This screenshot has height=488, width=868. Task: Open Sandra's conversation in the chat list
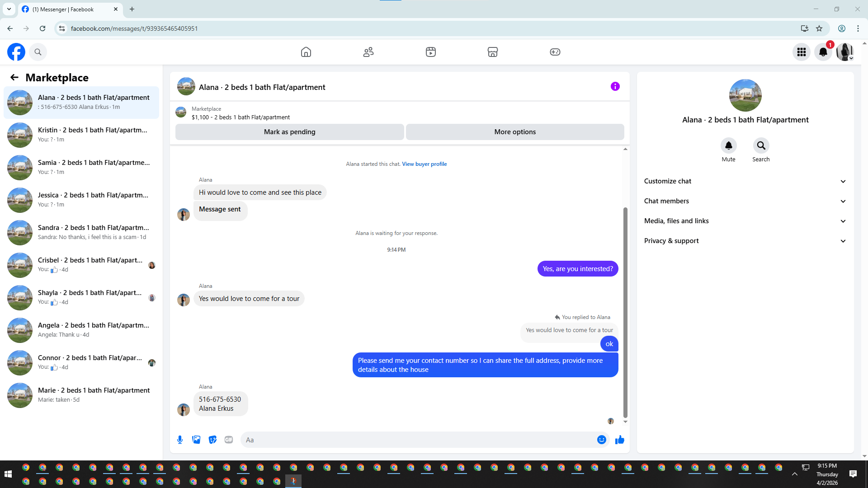(81, 233)
